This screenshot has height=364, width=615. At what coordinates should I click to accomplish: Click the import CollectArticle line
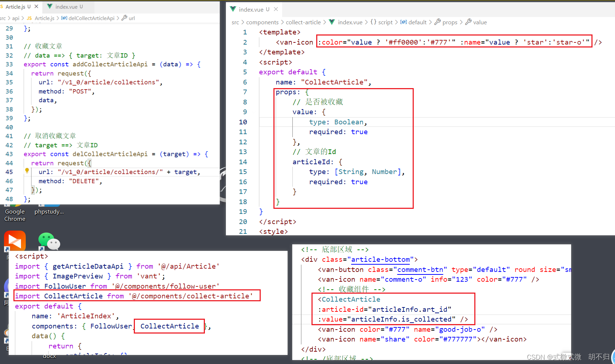click(134, 296)
